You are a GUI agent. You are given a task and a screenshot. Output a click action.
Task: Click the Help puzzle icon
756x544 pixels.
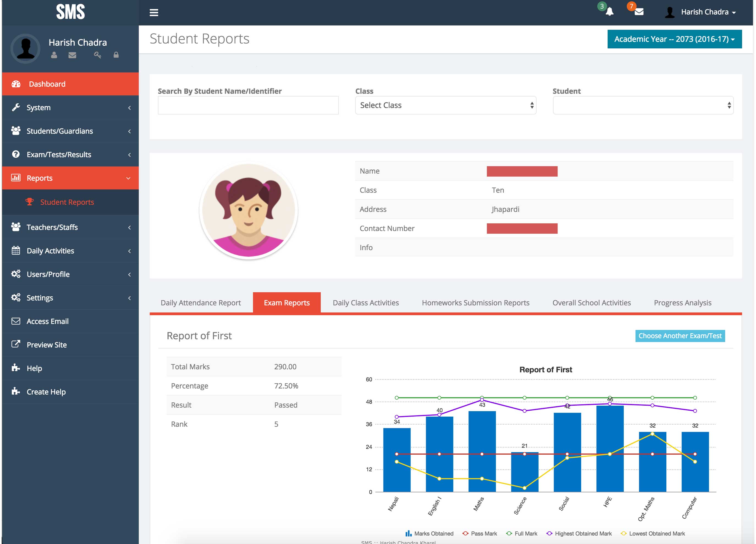coord(16,368)
